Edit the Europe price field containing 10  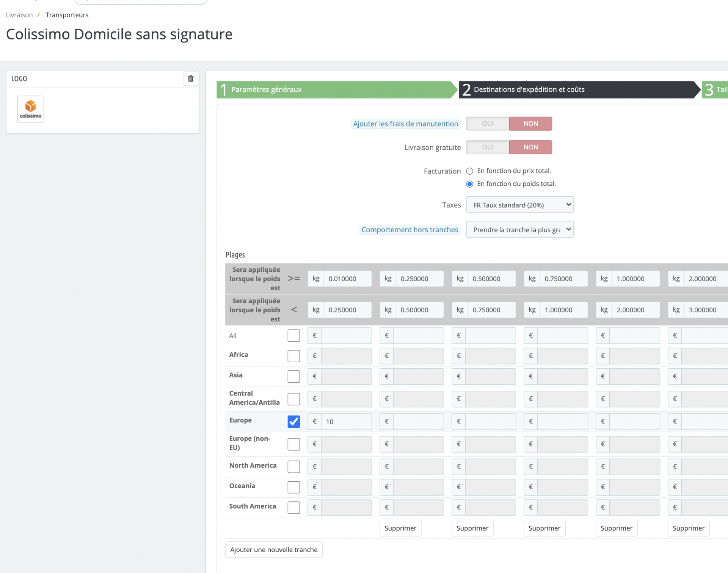click(x=346, y=421)
